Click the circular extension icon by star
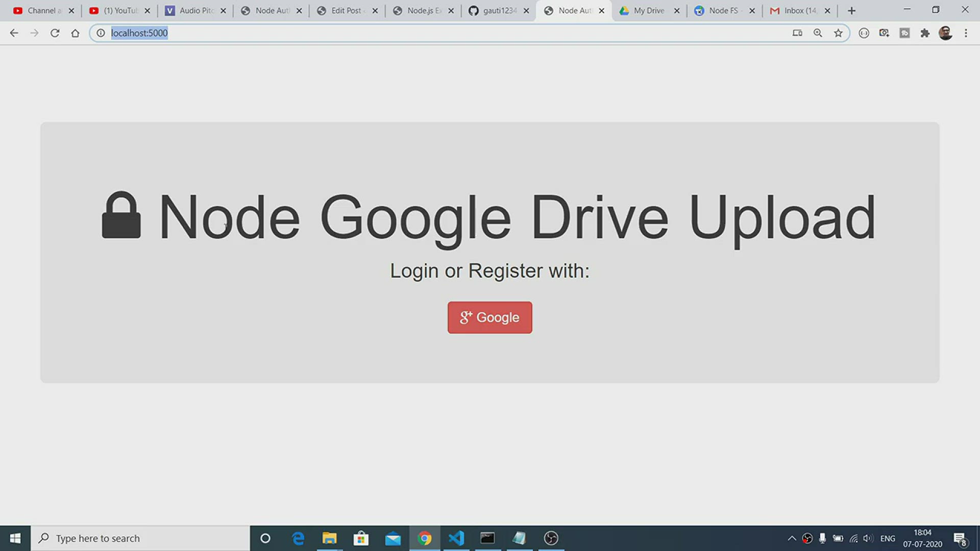980x551 pixels. pos(864,33)
